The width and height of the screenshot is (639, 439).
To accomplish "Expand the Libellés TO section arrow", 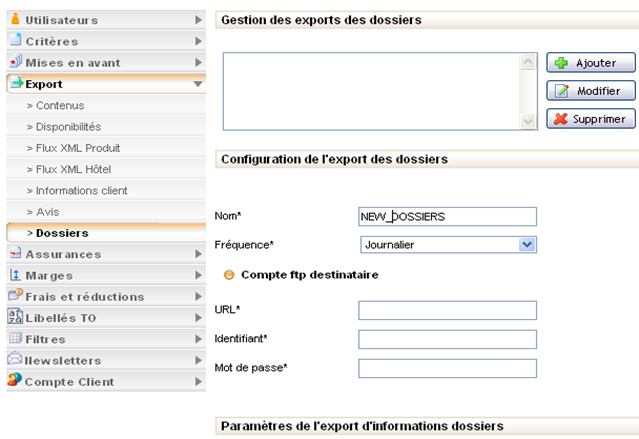I will 199,318.
